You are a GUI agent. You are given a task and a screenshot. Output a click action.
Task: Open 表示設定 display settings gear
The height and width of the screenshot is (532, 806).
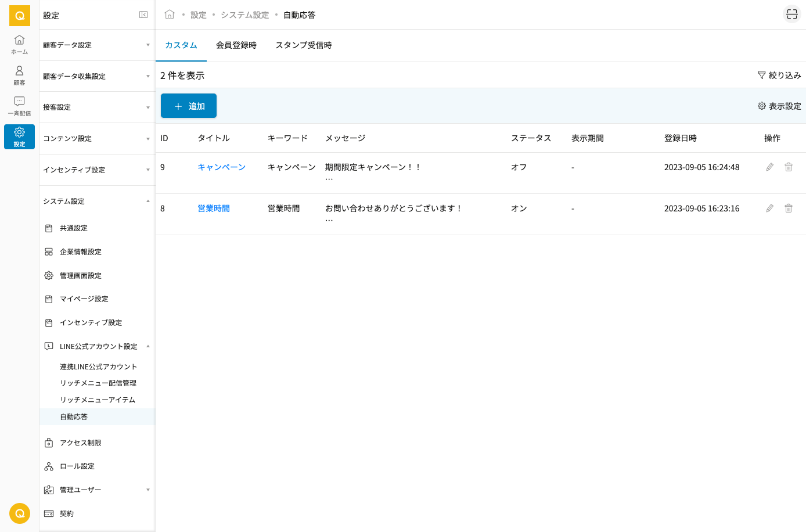point(779,106)
